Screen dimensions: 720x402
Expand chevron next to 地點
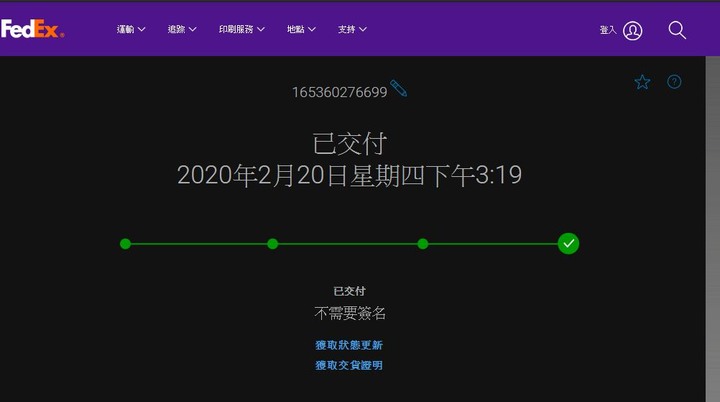click(x=312, y=29)
